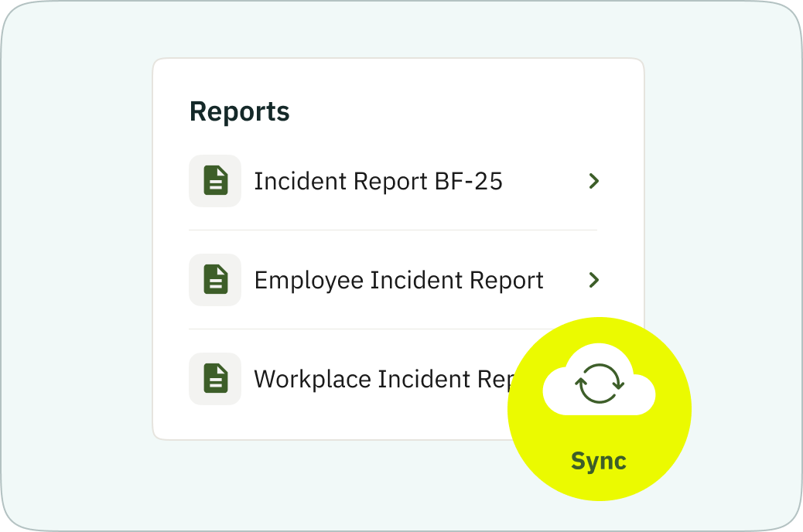The image size is (803, 532).
Task: Open the Employee Incident Report title text
Action: click(398, 281)
